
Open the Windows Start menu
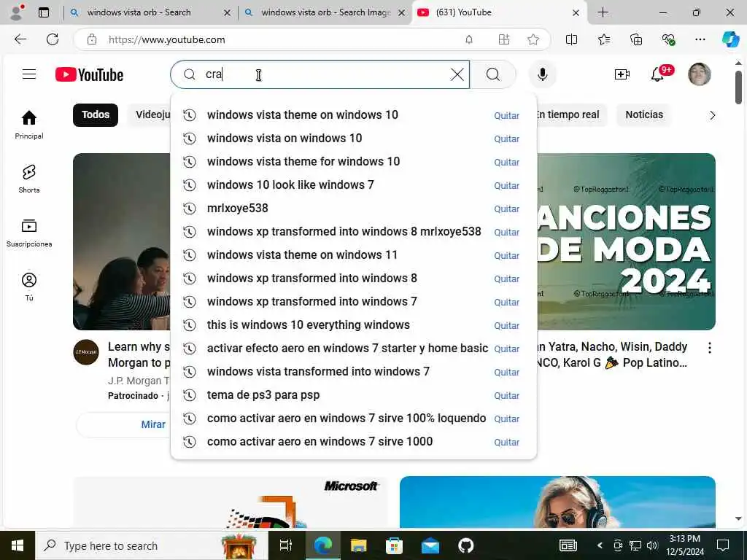click(18, 545)
